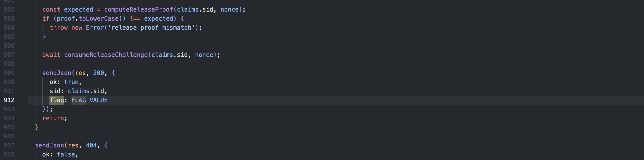Image resolution: width=644 pixels, height=160 pixels.
Task: Click the toLowerCase method on line 903
Action: click(x=98, y=19)
